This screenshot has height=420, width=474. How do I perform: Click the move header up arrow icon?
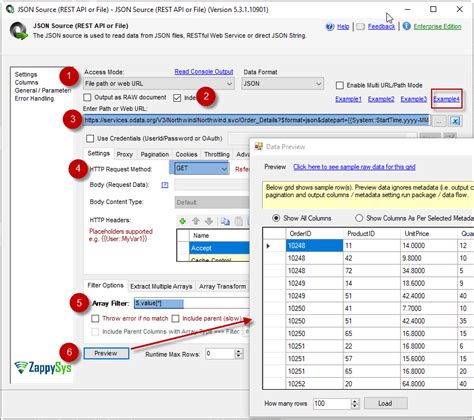point(196,221)
